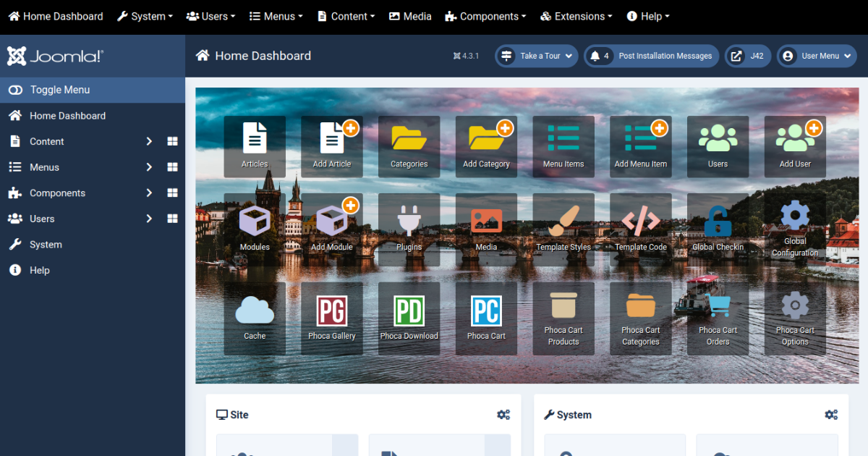Screen dimensions: 868x456
Task: Open Help in the sidebar
Action: coord(93,270)
